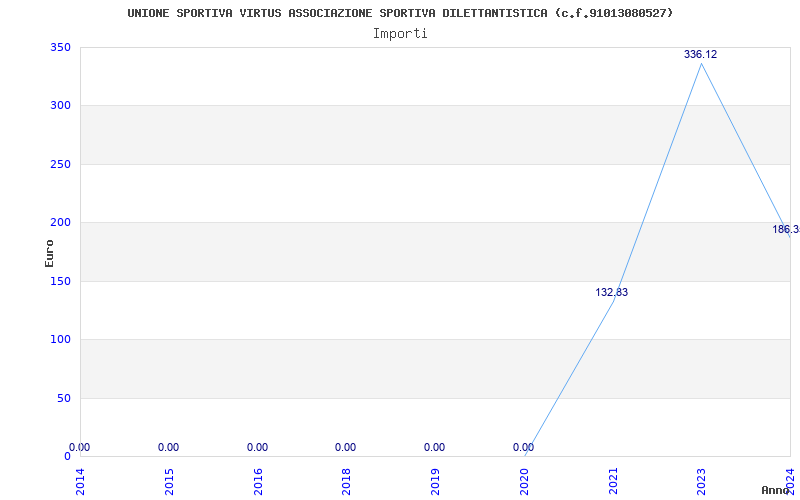This screenshot has height=500, width=800.
Task: Select the 0.00 data label for 2019
Action: point(434,447)
